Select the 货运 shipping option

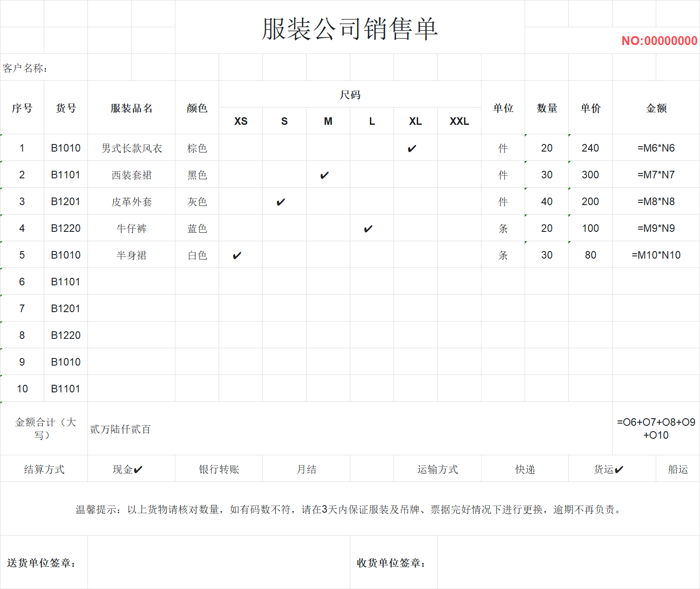pyautogui.click(x=608, y=469)
